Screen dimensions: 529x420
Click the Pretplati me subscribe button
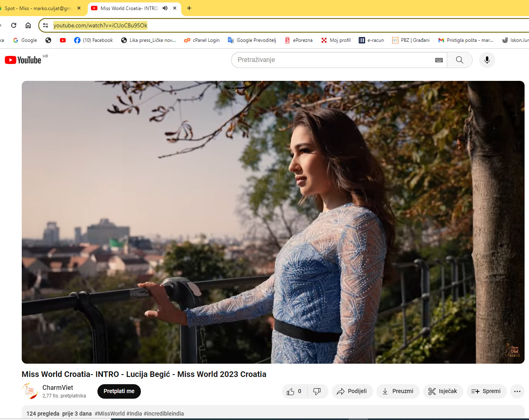point(119,391)
